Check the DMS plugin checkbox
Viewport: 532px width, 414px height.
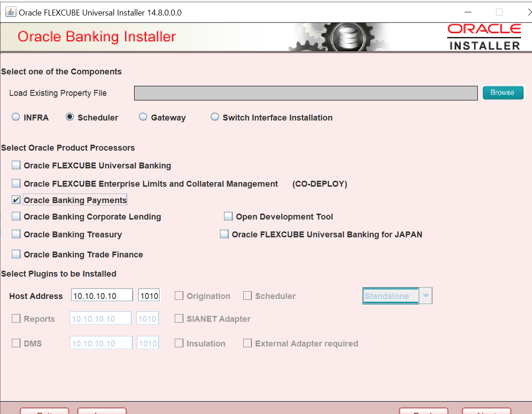(x=16, y=343)
